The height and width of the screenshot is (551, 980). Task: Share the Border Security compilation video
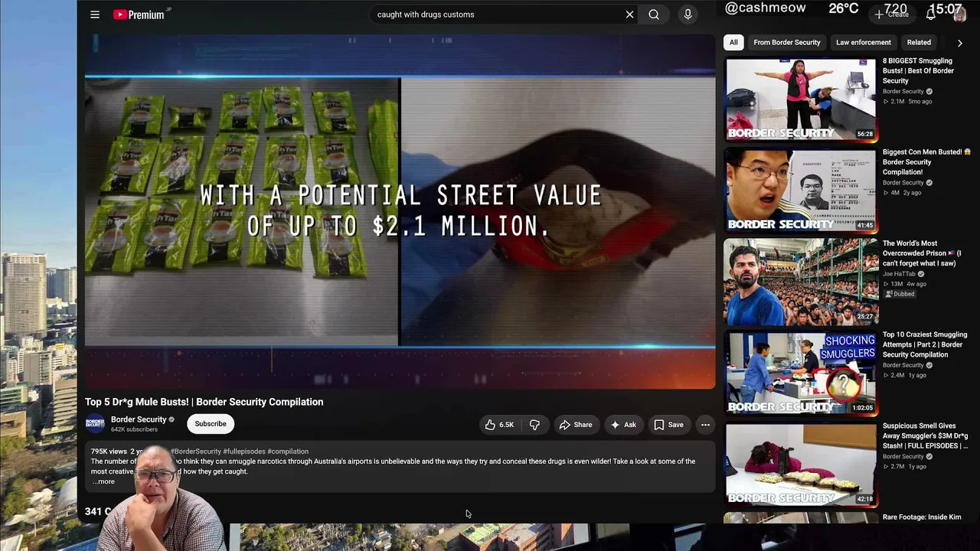(x=575, y=425)
